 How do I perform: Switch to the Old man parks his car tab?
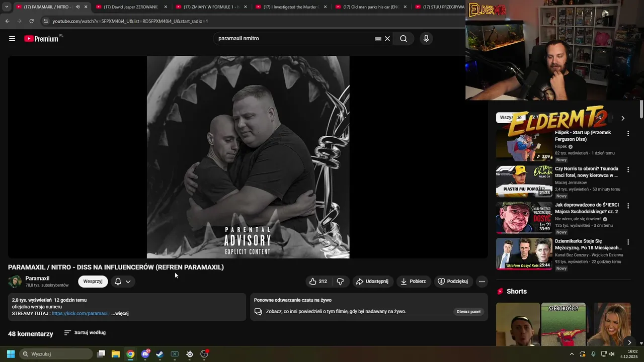(x=370, y=7)
